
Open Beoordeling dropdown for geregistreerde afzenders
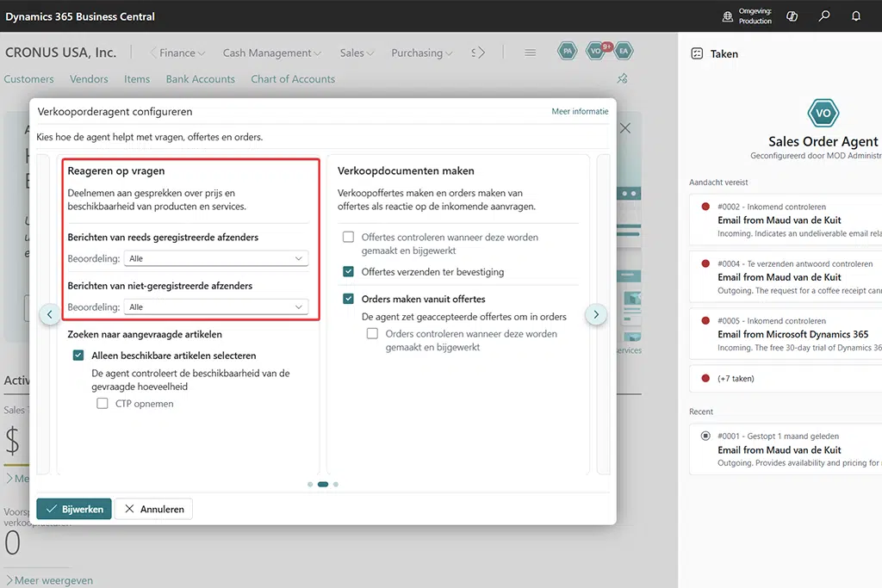pyautogui.click(x=216, y=258)
